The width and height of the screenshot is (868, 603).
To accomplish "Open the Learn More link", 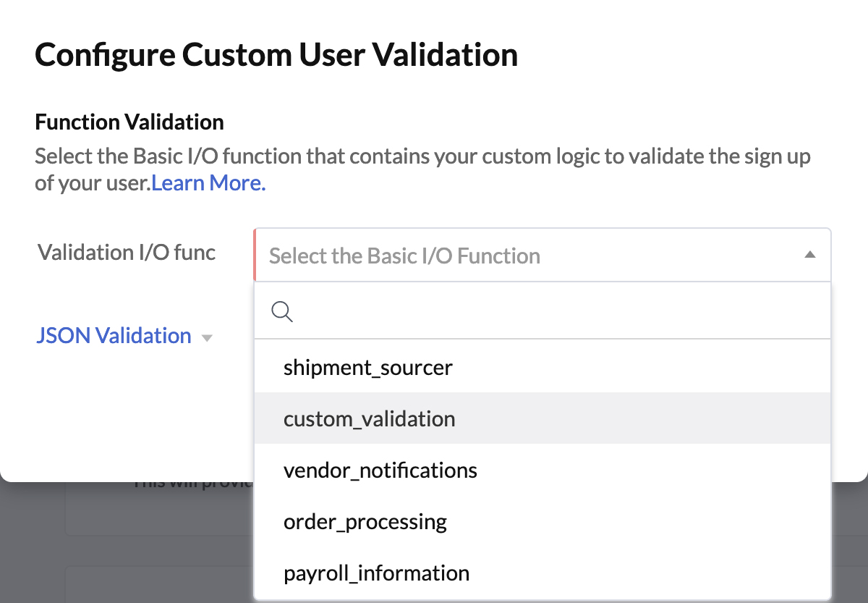I will pos(208,182).
